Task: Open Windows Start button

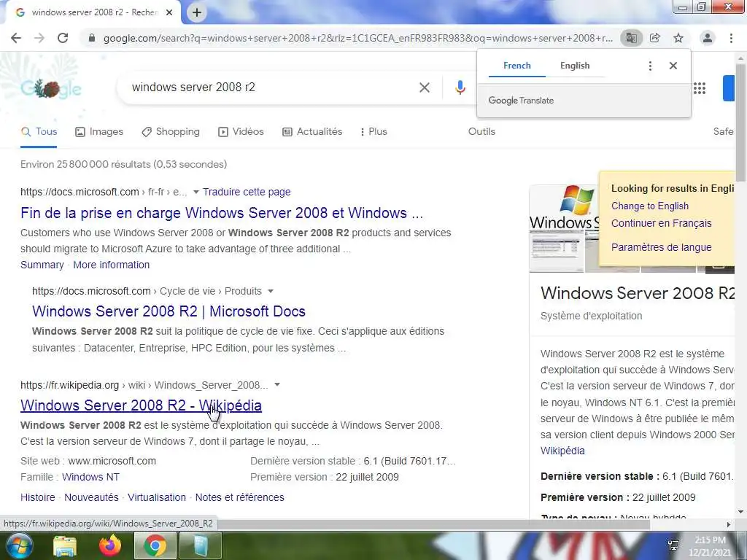Action: [x=19, y=545]
